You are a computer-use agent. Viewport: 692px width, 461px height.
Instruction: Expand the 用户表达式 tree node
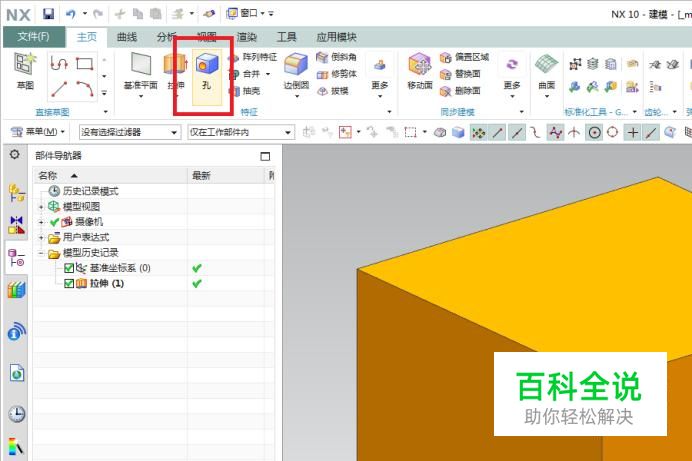pyautogui.click(x=41, y=238)
